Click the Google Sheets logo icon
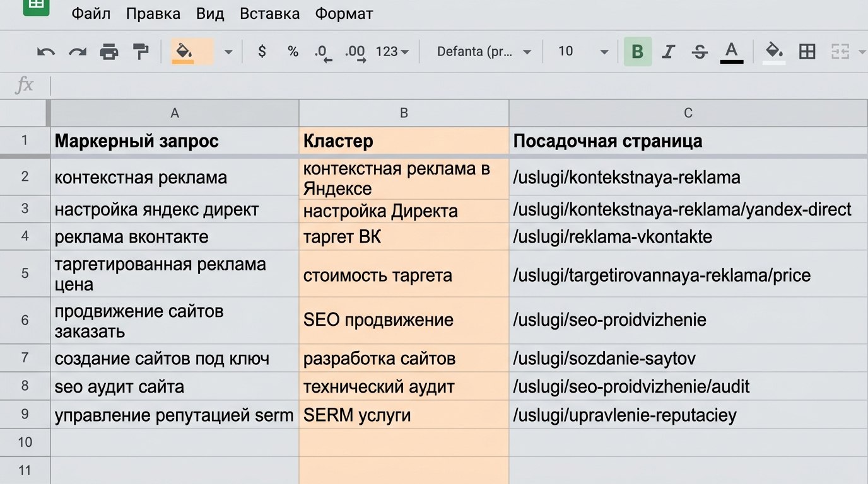The height and width of the screenshot is (484, 868). pyautogui.click(x=36, y=6)
